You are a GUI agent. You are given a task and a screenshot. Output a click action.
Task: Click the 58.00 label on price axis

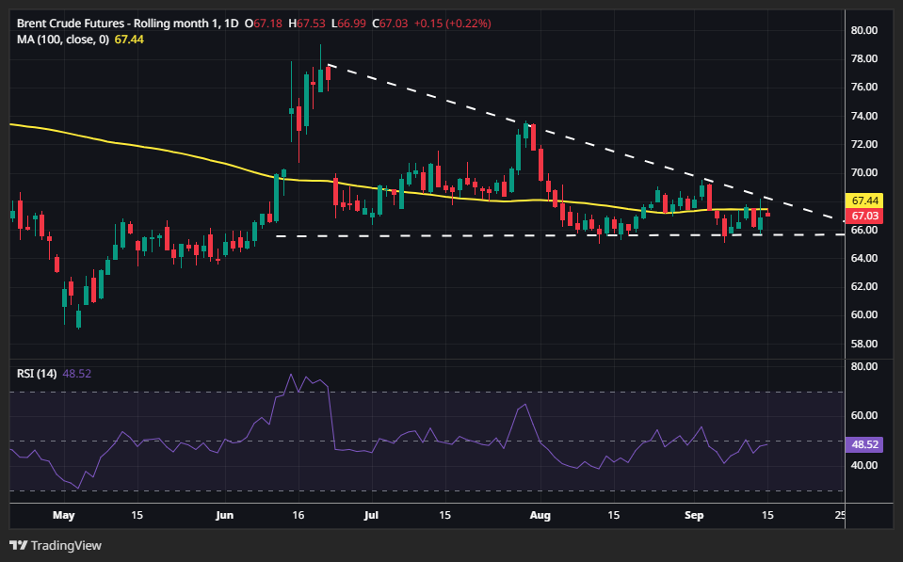point(863,344)
